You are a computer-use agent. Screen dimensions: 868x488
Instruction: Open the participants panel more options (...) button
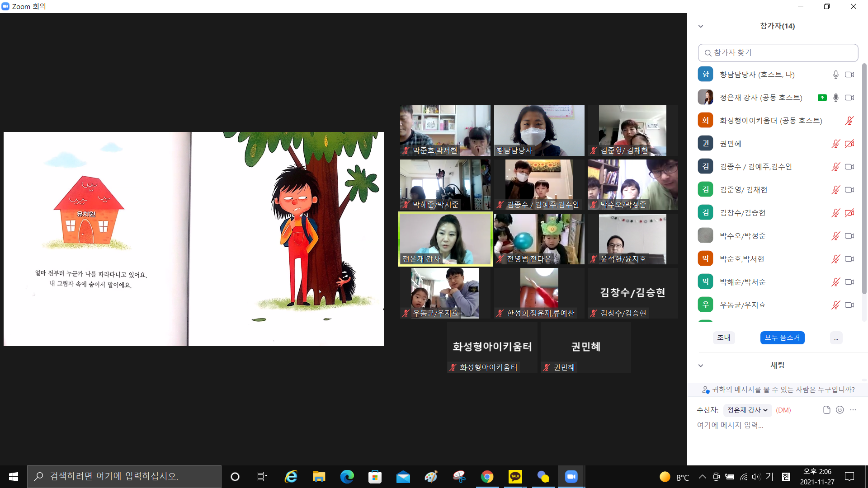click(x=836, y=338)
